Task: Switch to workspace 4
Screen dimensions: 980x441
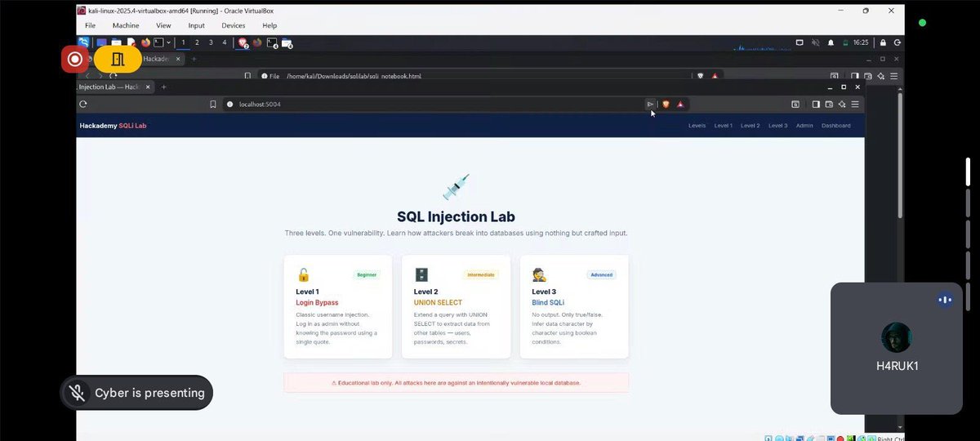Action: click(225, 42)
